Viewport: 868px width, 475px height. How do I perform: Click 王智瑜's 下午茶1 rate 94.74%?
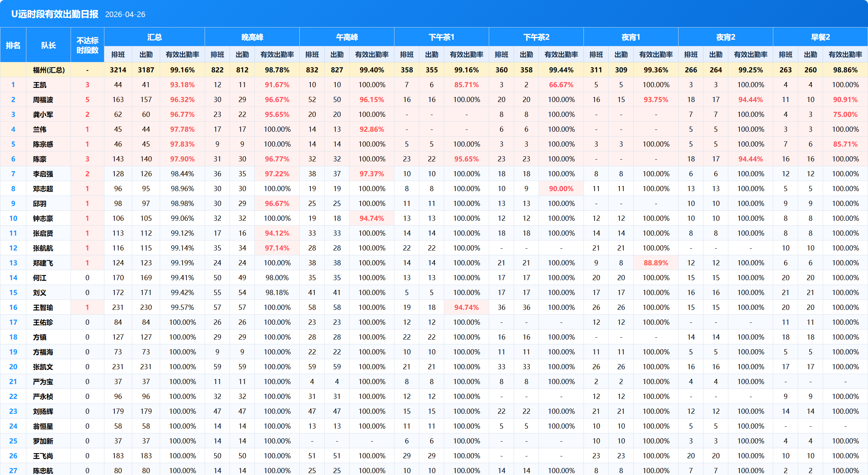(x=466, y=307)
